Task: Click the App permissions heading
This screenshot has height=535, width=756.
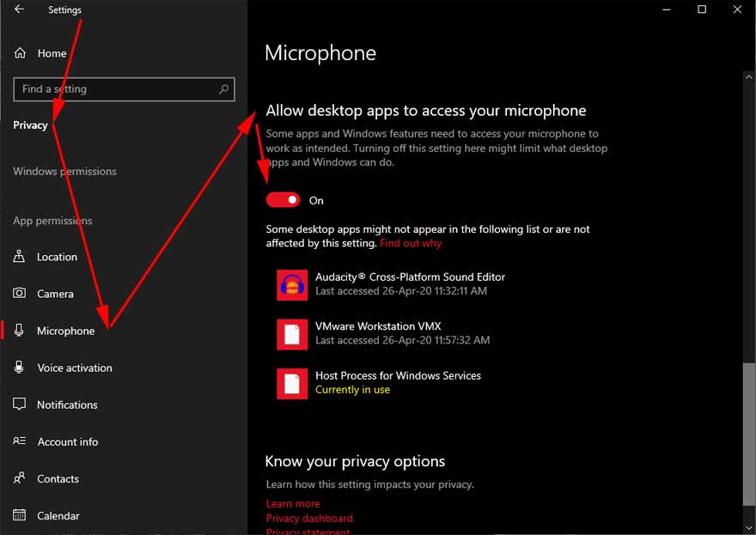Action: point(52,221)
